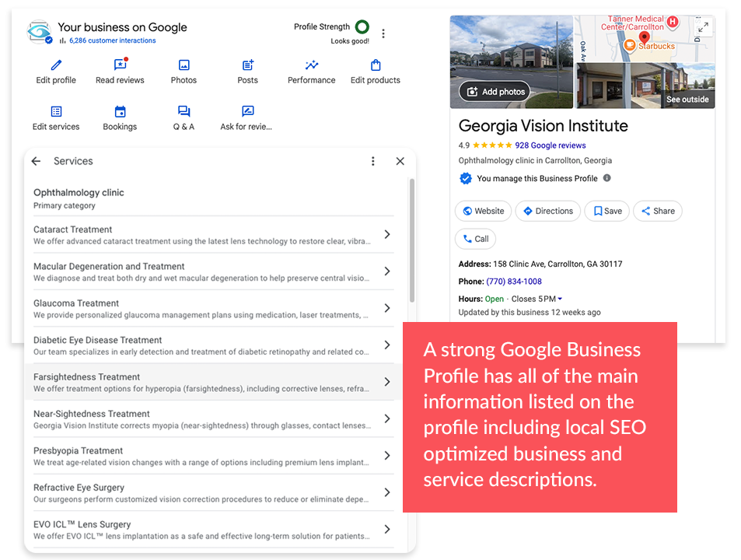
Task: Click the Edit products bag icon
Action: (376, 65)
